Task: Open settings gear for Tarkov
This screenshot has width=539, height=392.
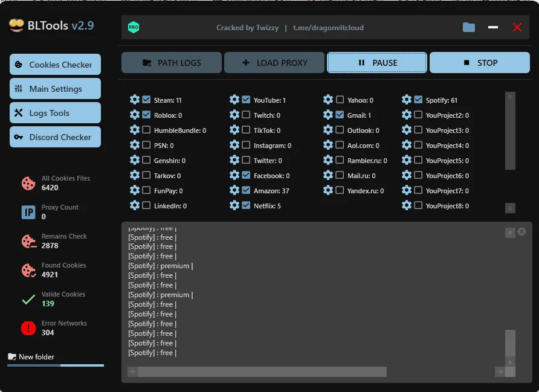Action: point(135,175)
